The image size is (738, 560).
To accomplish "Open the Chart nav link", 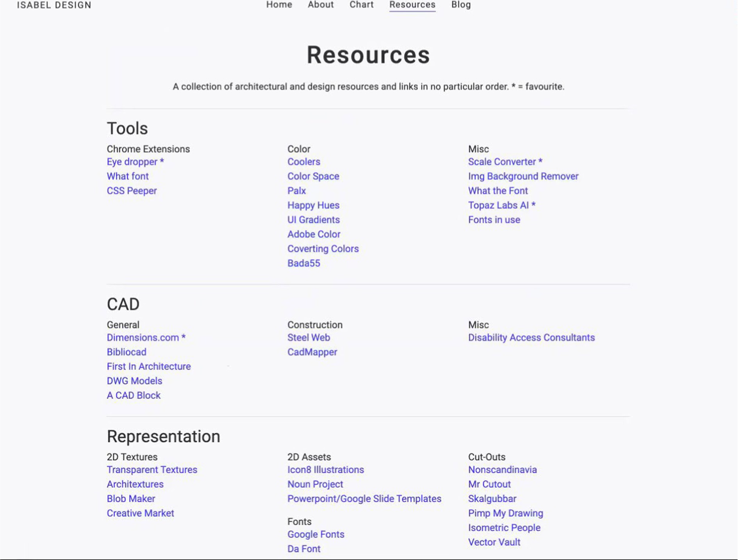I will [361, 5].
